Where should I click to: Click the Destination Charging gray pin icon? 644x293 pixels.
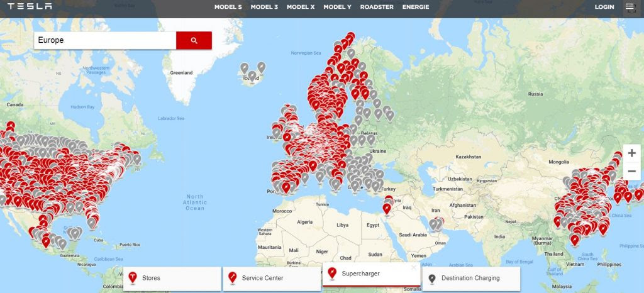coord(431,279)
